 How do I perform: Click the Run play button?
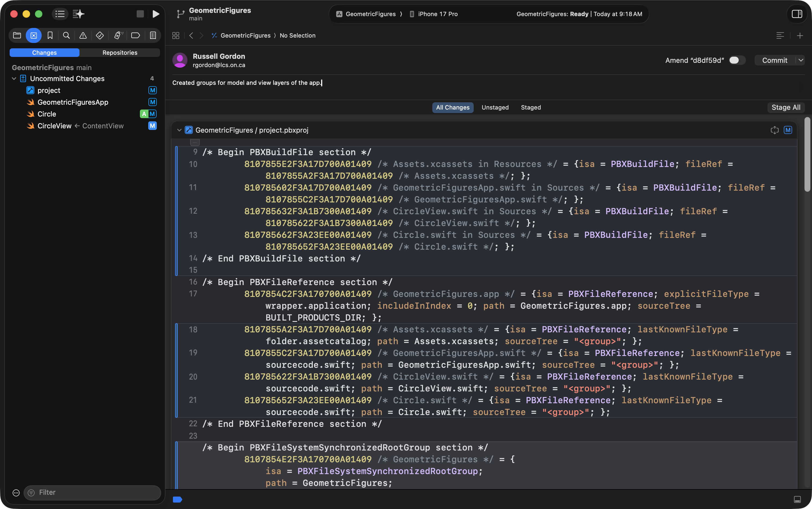click(x=155, y=14)
